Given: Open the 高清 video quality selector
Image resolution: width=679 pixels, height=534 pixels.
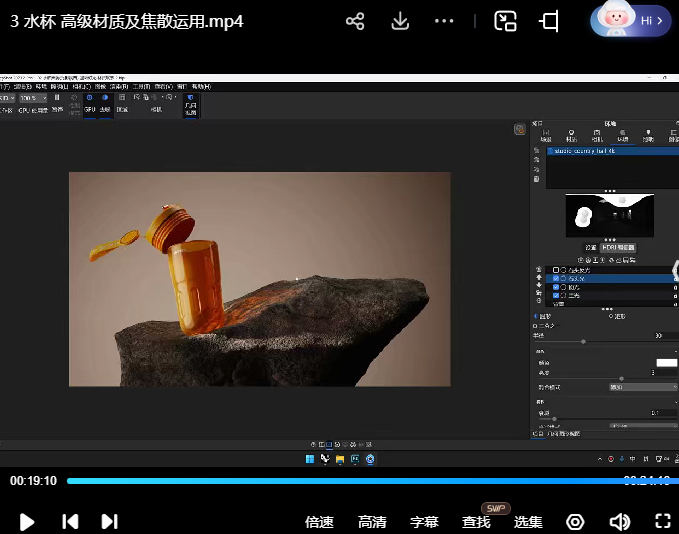Looking at the screenshot, I should coord(372,521).
